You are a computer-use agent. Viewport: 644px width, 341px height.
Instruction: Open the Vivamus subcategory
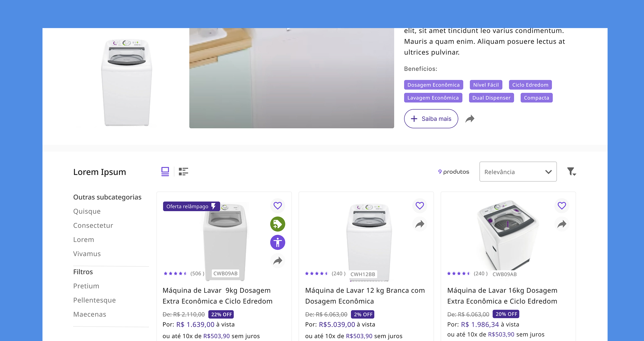click(87, 254)
